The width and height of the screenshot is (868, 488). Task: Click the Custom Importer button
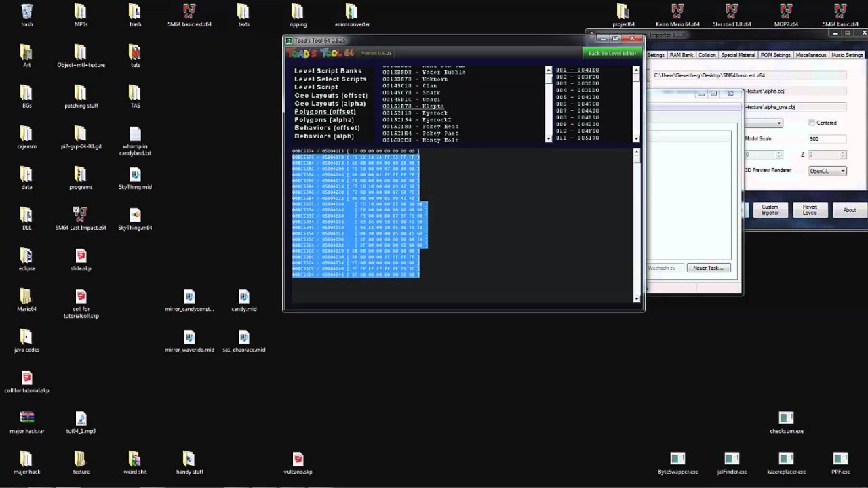tap(770, 210)
